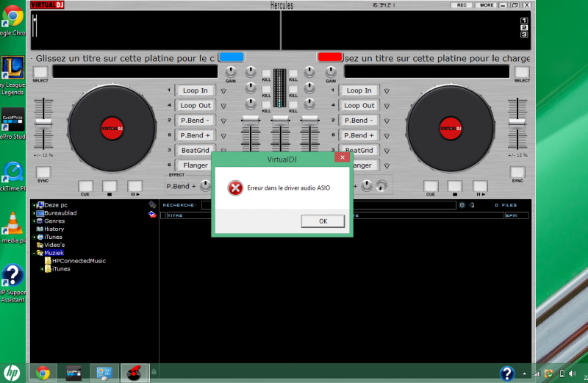The image size is (588, 383).
Task: Click the add virtual folder red icon
Action: coord(152,214)
